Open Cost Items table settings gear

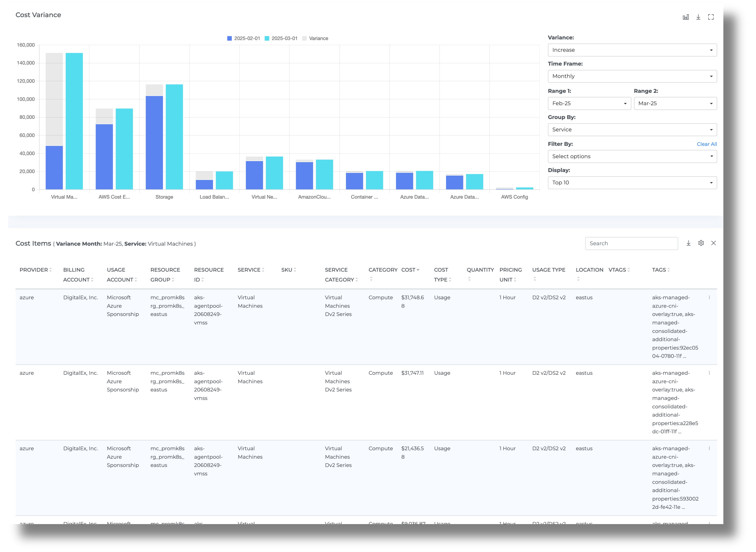pos(701,243)
